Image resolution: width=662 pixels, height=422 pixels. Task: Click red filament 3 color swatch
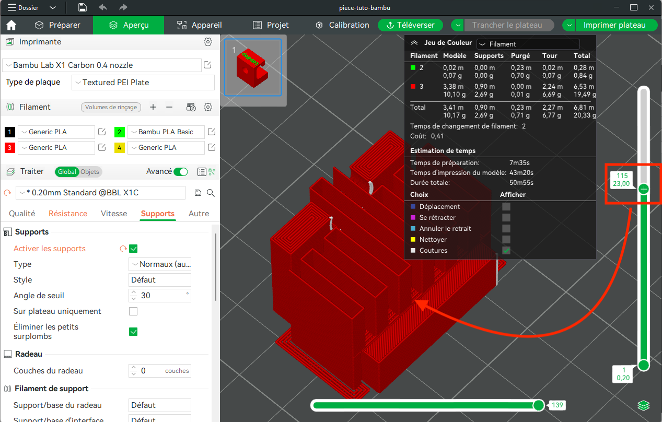(x=10, y=148)
